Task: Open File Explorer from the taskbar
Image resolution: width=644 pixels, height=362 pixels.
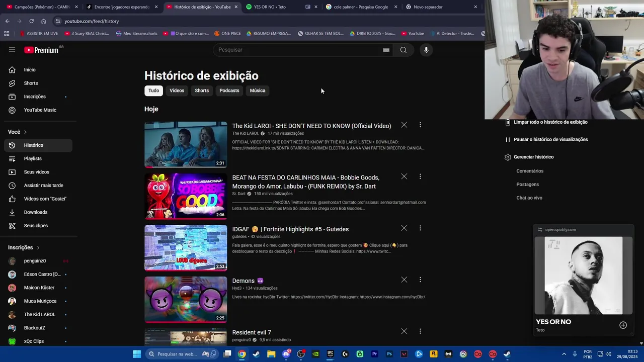Action: (271, 354)
